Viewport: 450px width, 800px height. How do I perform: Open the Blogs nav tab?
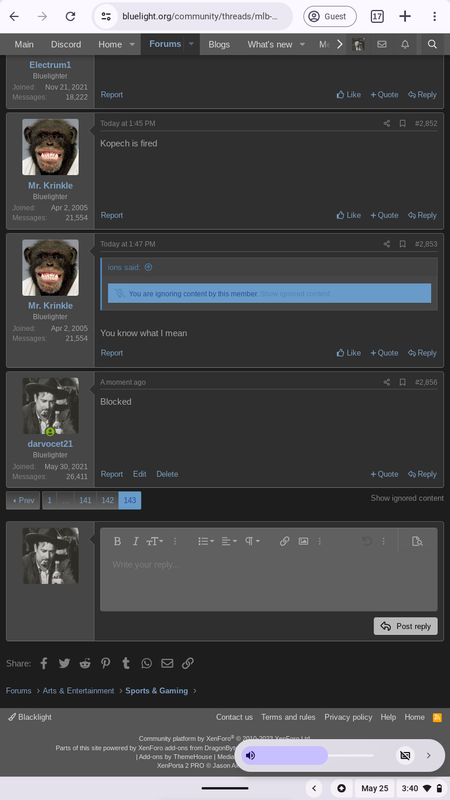(x=219, y=44)
